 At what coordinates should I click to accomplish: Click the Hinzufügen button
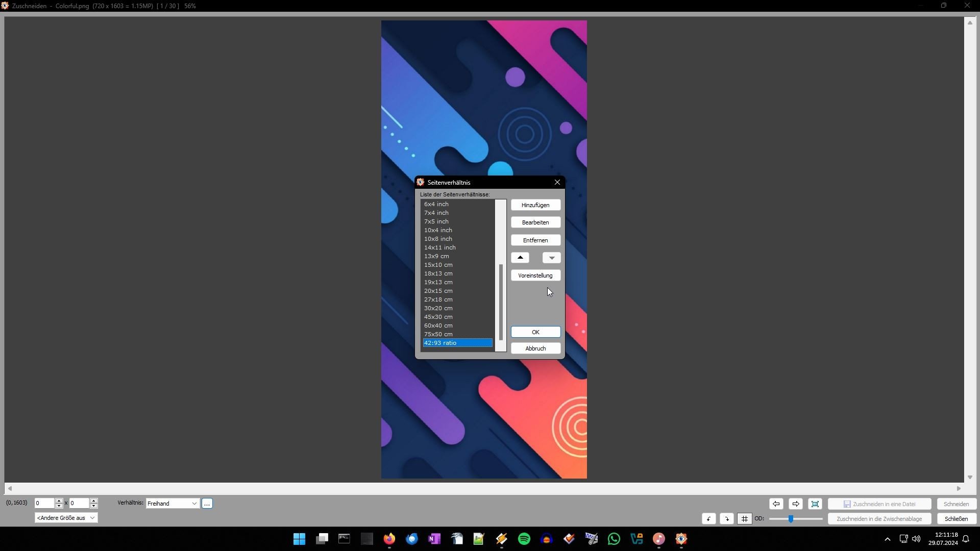point(535,205)
